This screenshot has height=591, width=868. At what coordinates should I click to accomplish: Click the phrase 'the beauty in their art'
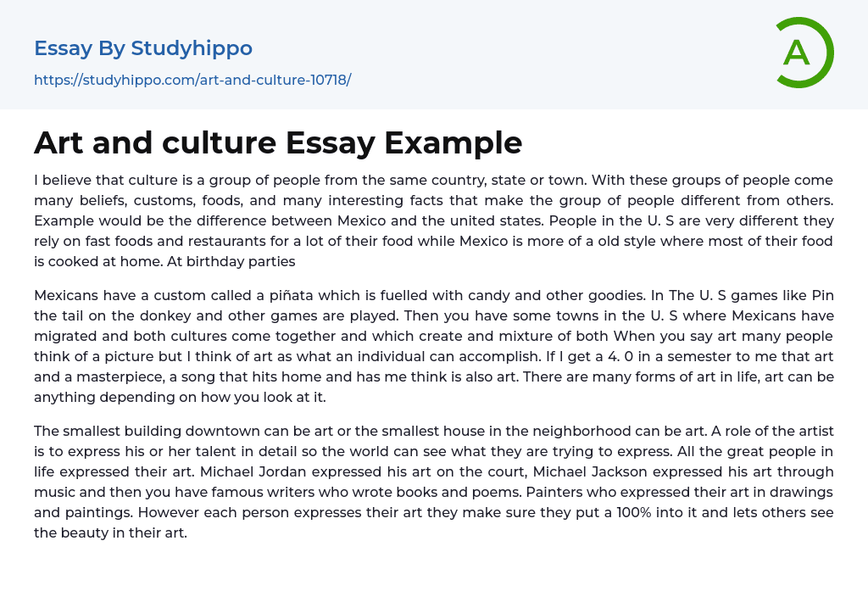tap(110, 532)
